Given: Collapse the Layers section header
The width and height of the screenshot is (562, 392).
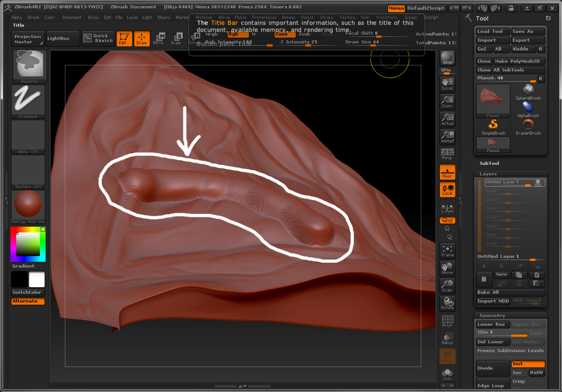Looking at the screenshot, I should [488, 174].
